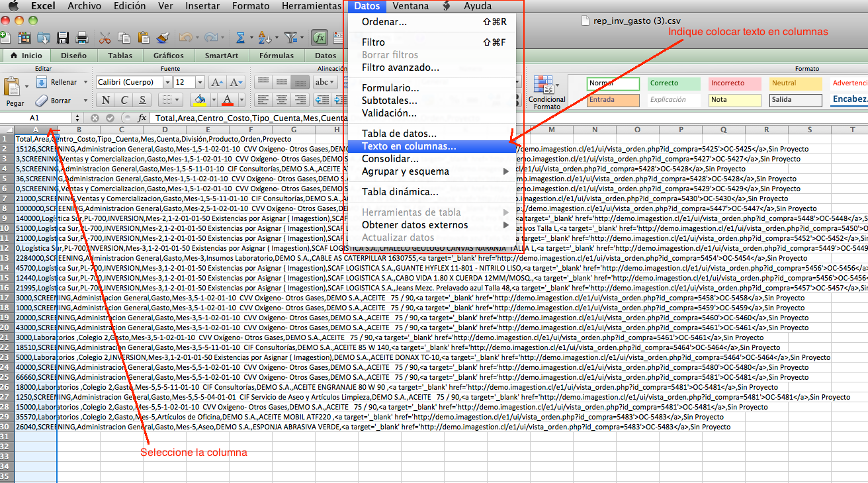Toggle bold N button
The height and width of the screenshot is (483, 868).
click(x=106, y=100)
